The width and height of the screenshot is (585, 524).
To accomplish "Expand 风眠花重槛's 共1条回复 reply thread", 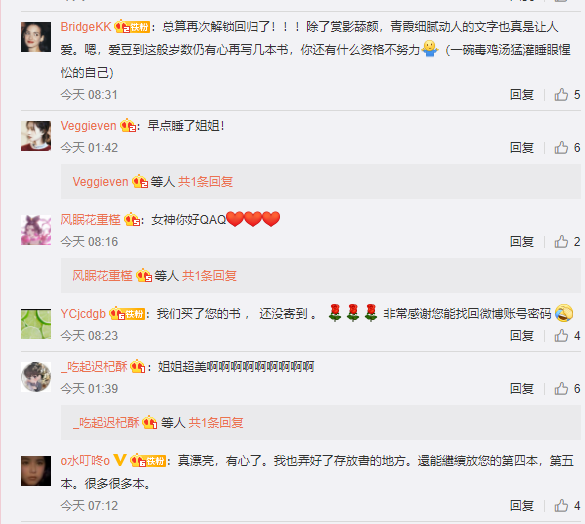I will pos(209,276).
